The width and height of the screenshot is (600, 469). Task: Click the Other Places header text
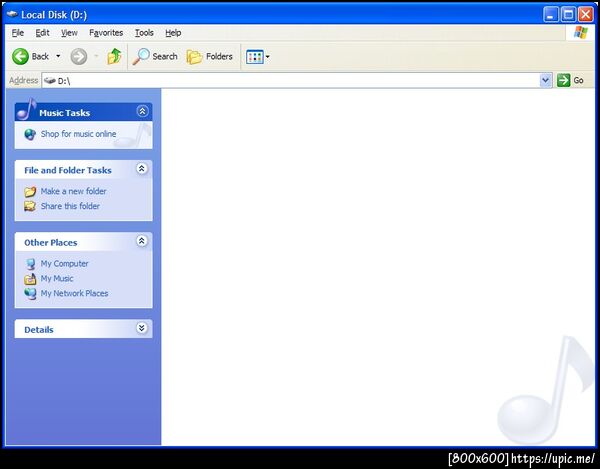(51, 243)
